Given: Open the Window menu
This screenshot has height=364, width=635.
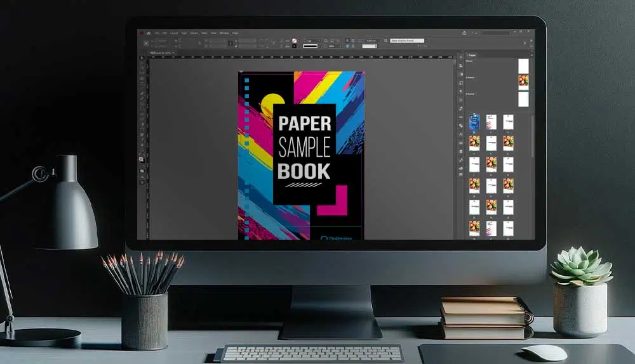Looking at the screenshot, I should [224, 33].
